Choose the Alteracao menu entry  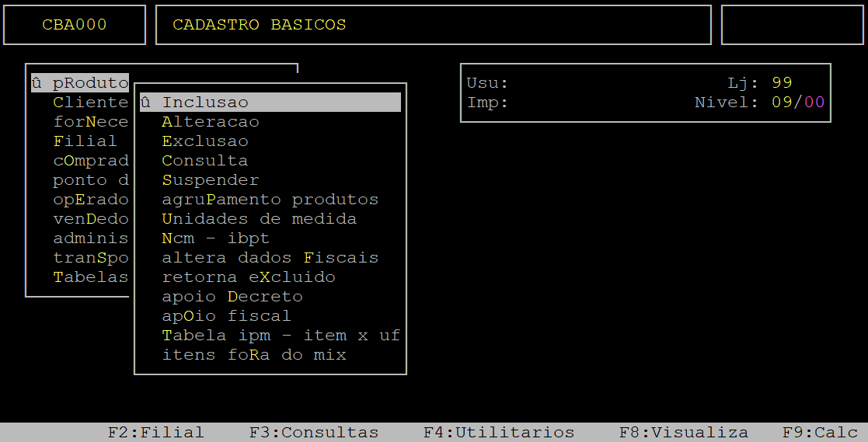(x=211, y=122)
